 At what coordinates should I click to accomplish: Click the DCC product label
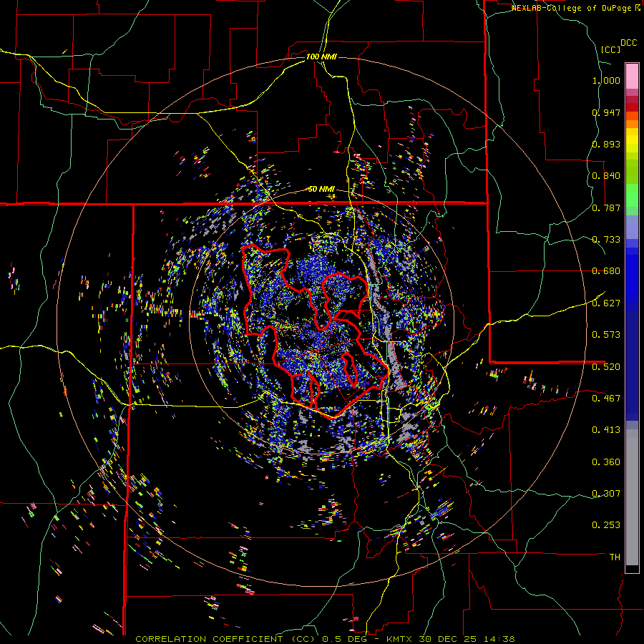[x=629, y=43]
